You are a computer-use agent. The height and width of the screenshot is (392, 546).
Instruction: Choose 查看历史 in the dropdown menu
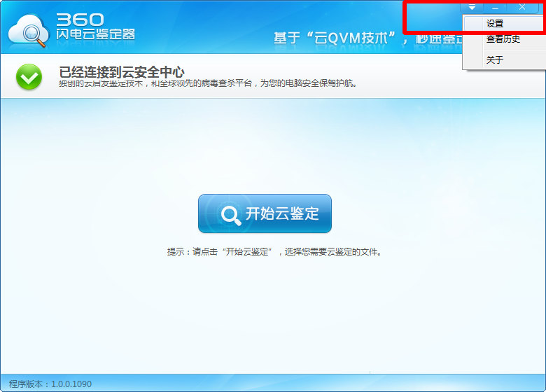tap(505, 39)
